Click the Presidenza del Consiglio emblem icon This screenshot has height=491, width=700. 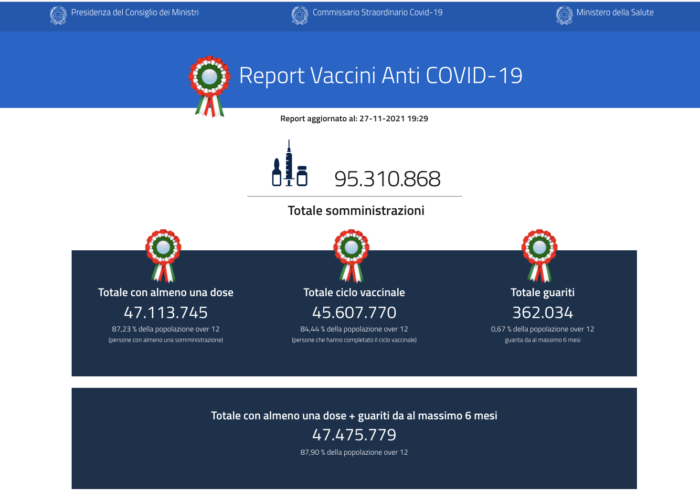click(58, 15)
